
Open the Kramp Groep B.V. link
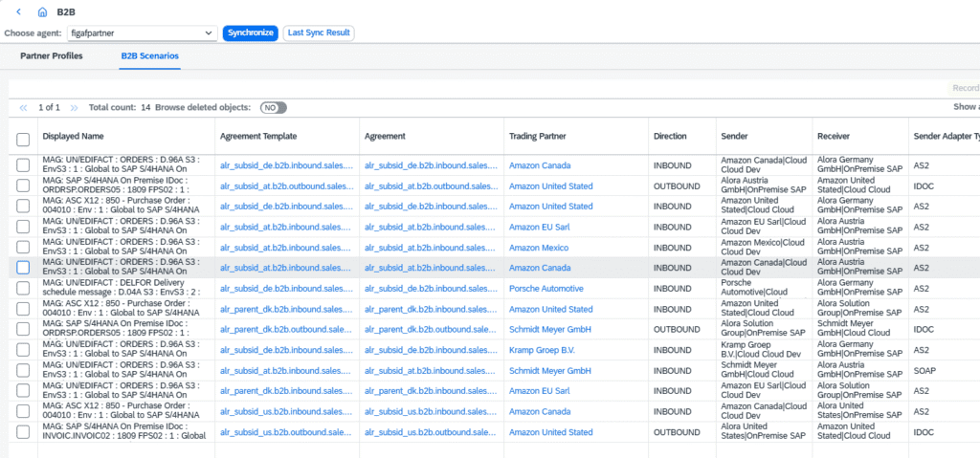click(x=542, y=350)
